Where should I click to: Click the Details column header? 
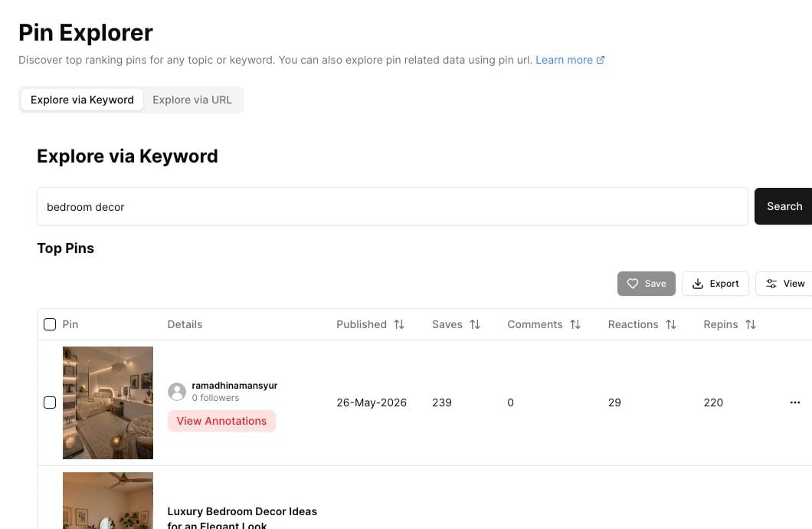[185, 324]
